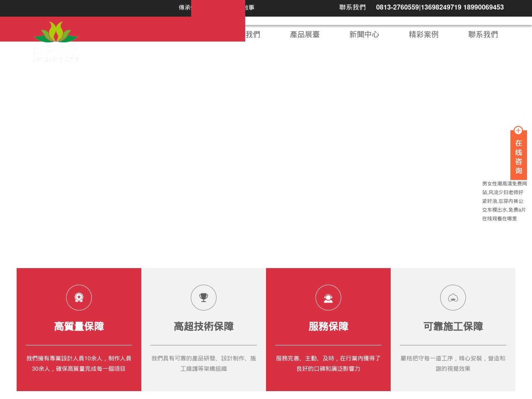Click the 聯系我們 link in the top black bar
The image size is (532, 399).
point(352,7)
